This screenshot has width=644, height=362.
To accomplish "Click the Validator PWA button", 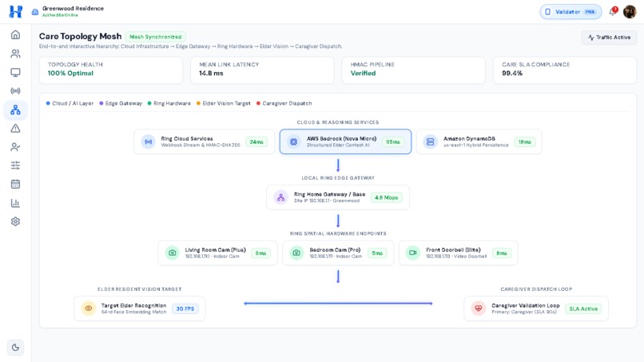I will (x=570, y=12).
